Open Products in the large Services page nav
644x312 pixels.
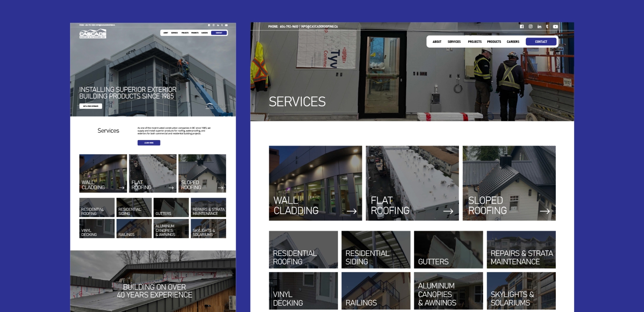click(494, 42)
